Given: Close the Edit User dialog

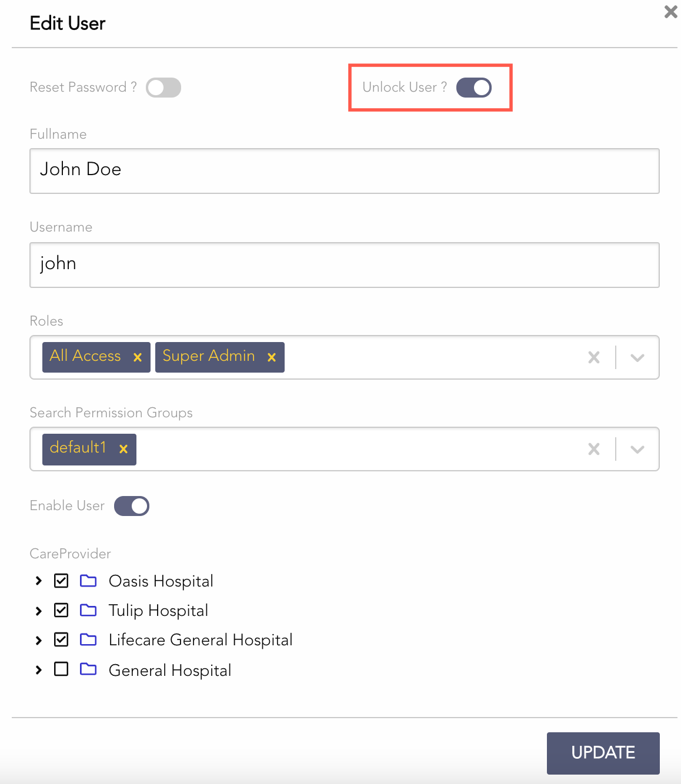Looking at the screenshot, I should coord(670,12).
